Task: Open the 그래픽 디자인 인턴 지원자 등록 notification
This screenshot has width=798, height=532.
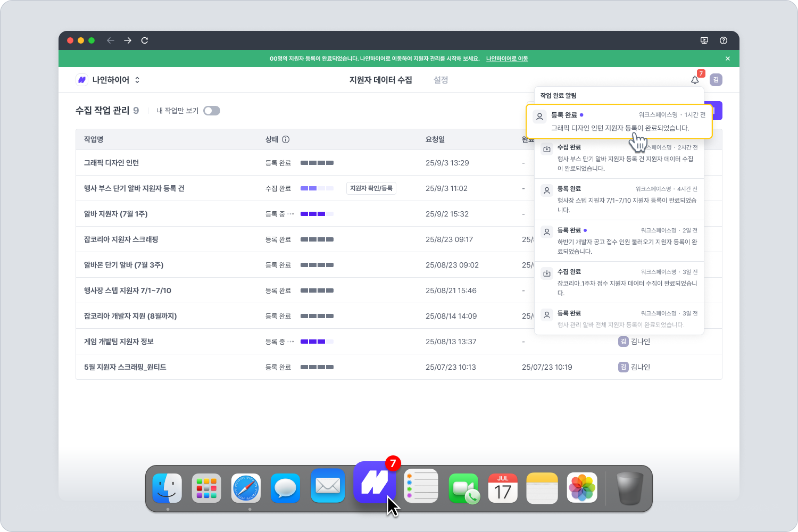Action: 619,121
